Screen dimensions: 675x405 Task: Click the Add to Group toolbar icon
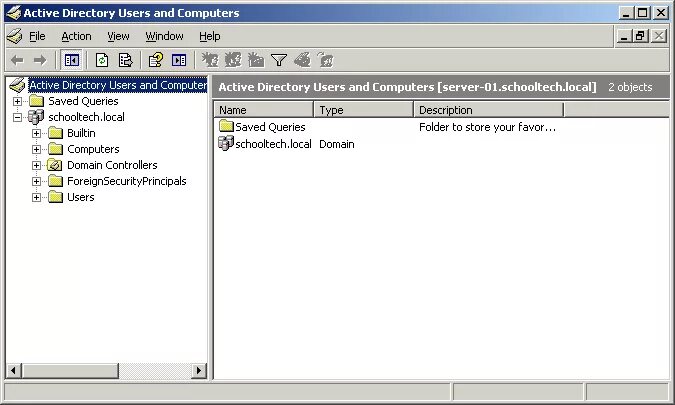[325, 60]
